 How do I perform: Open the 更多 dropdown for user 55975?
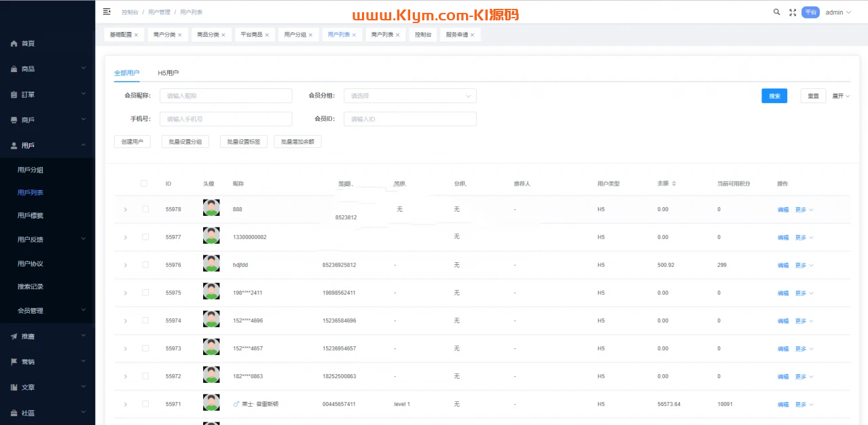pos(803,293)
